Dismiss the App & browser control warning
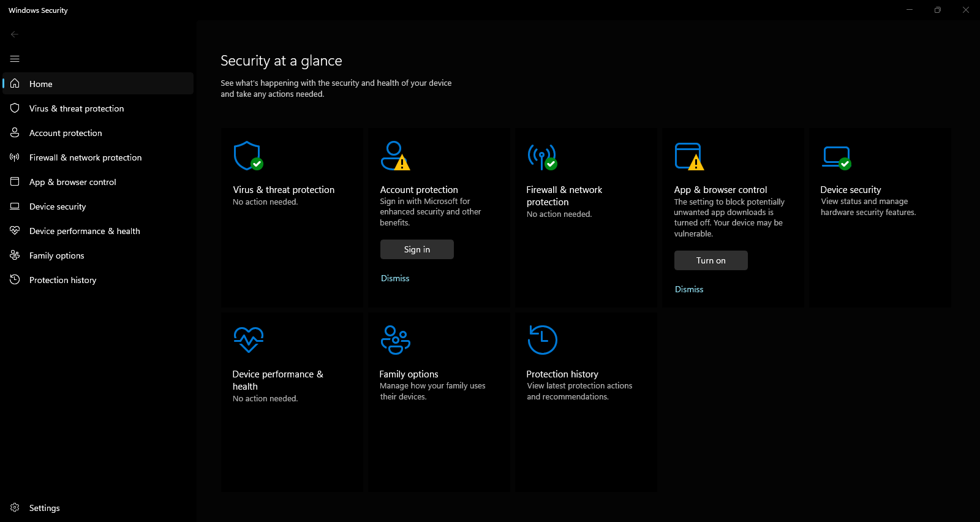Screen dimensions: 980x522 click(x=689, y=289)
